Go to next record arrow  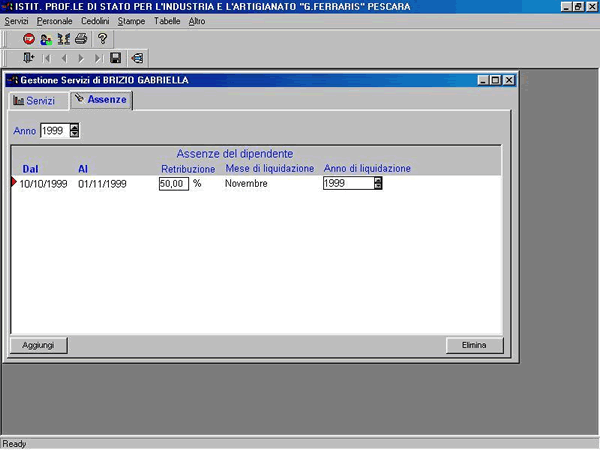click(x=81, y=59)
